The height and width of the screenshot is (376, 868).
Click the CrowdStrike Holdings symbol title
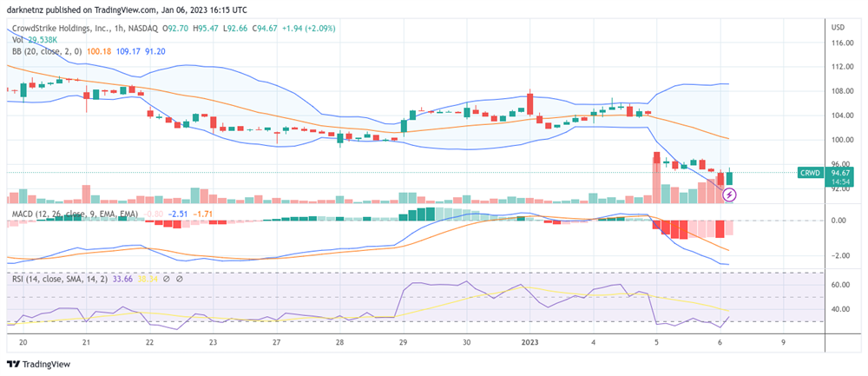coord(76,28)
